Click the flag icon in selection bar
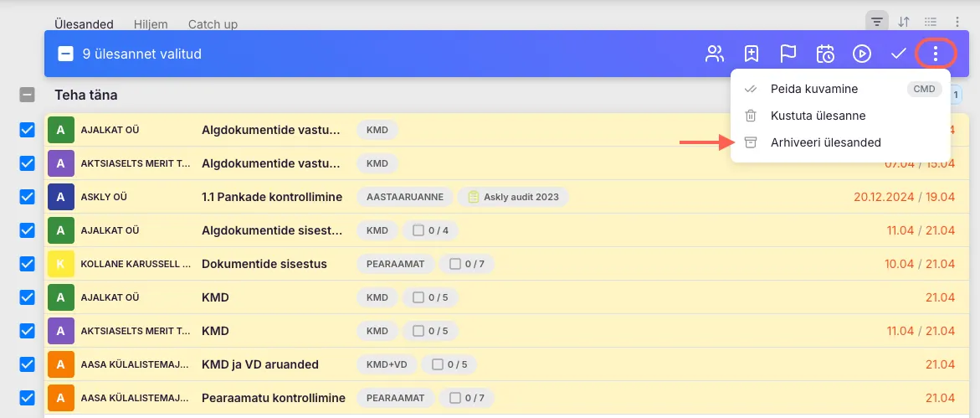The width and height of the screenshot is (980, 418). [788, 54]
